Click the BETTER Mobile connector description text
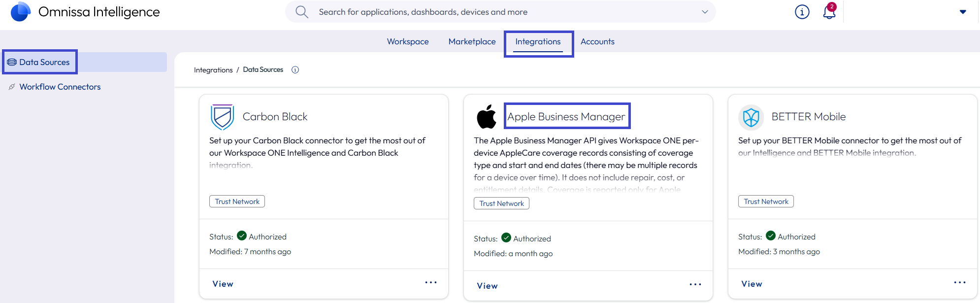 point(849,147)
